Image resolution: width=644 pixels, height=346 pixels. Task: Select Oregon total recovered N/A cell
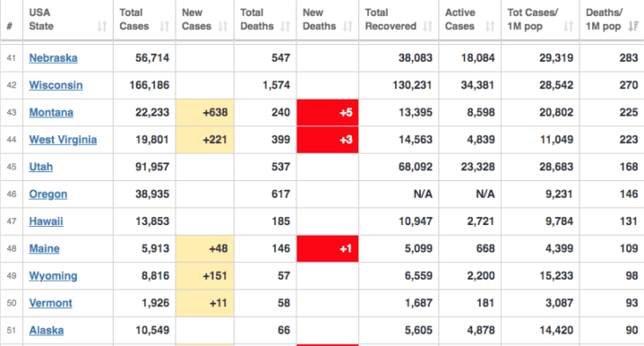click(399, 194)
